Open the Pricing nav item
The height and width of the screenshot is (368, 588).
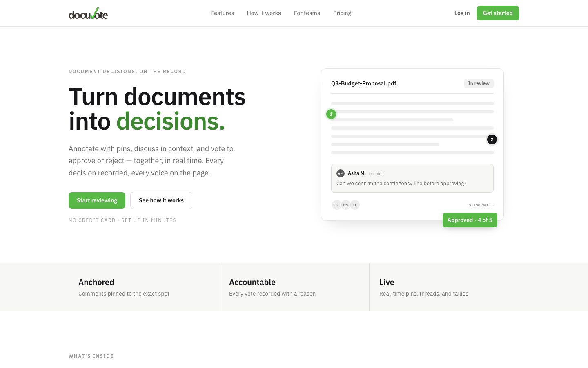point(342,13)
